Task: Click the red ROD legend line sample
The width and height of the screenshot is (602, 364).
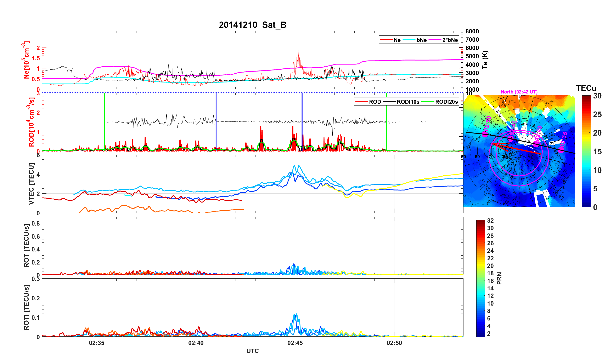Action: click(361, 101)
